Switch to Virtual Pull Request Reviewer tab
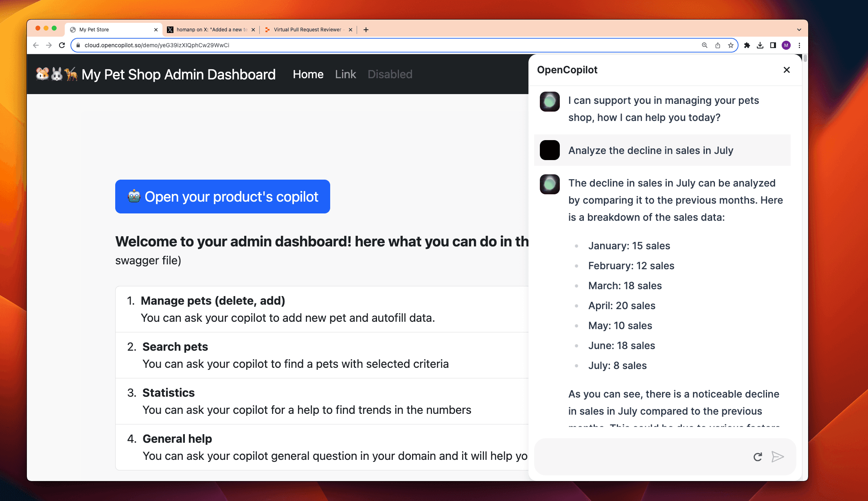 click(307, 30)
